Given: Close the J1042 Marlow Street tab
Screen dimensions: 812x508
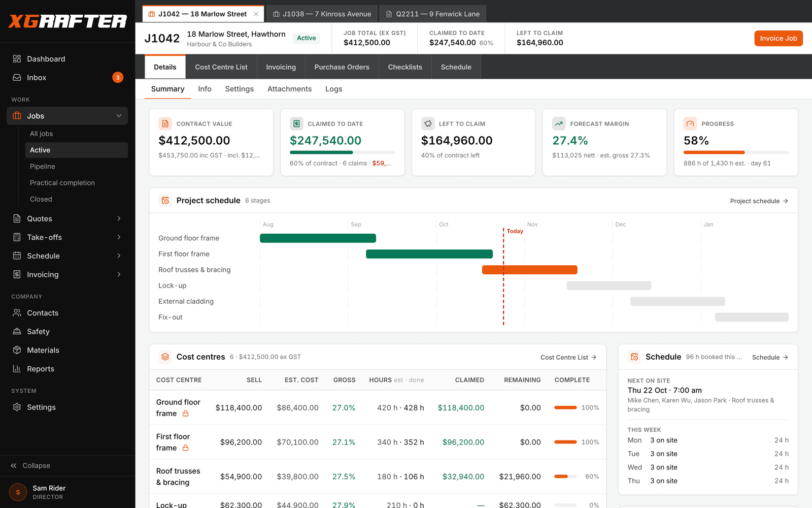Looking at the screenshot, I should click(256, 14).
